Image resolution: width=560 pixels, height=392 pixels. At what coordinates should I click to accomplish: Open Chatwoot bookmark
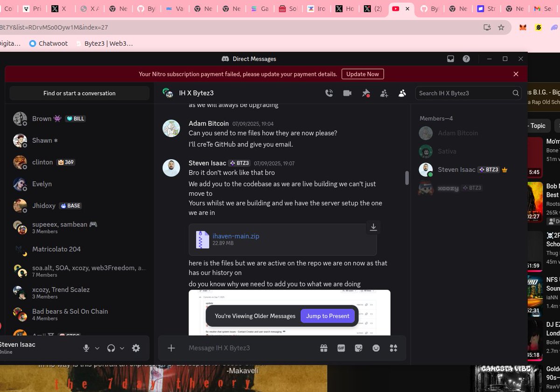coord(48,43)
